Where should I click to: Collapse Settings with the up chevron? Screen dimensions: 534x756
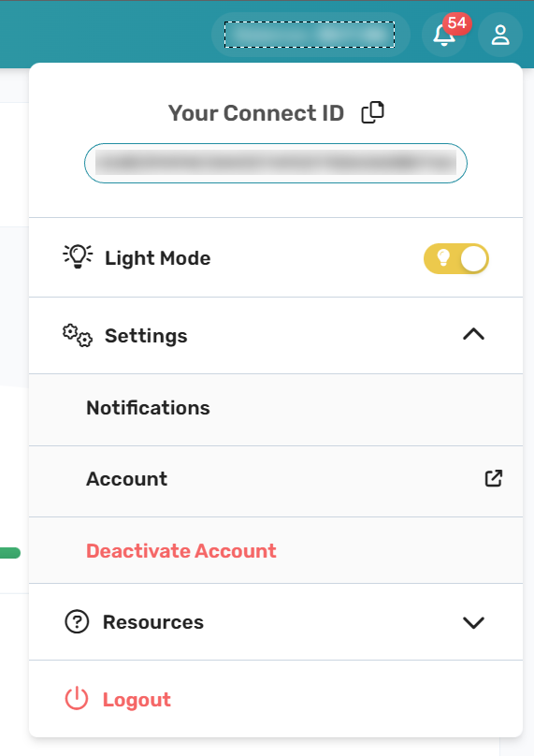(x=474, y=335)
